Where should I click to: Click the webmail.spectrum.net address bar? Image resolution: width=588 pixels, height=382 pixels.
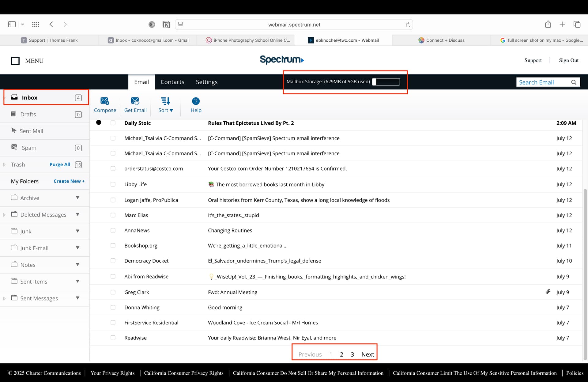click(294, 25)
